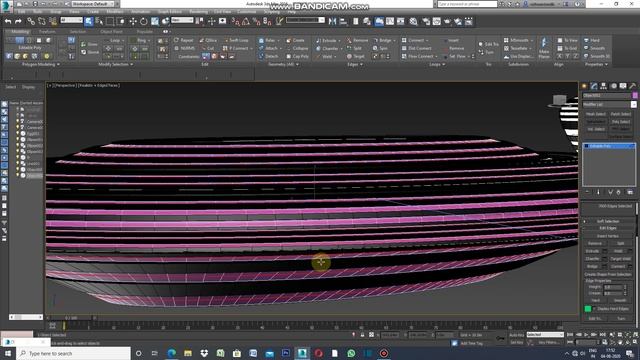This screenshot has width=640, height=360.
Task: Click the Make Planar ribbon icon
Action: pos(544,48)
